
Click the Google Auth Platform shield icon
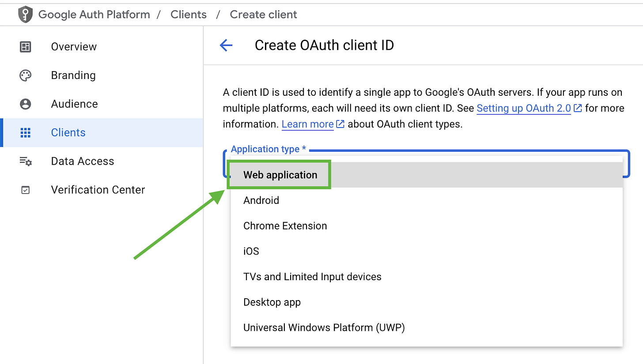pyautogui.click(x=25, y=15)
